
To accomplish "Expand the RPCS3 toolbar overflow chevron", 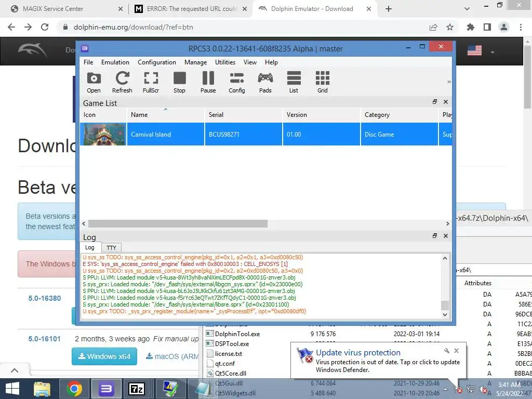I will click(x=449, y=82).
